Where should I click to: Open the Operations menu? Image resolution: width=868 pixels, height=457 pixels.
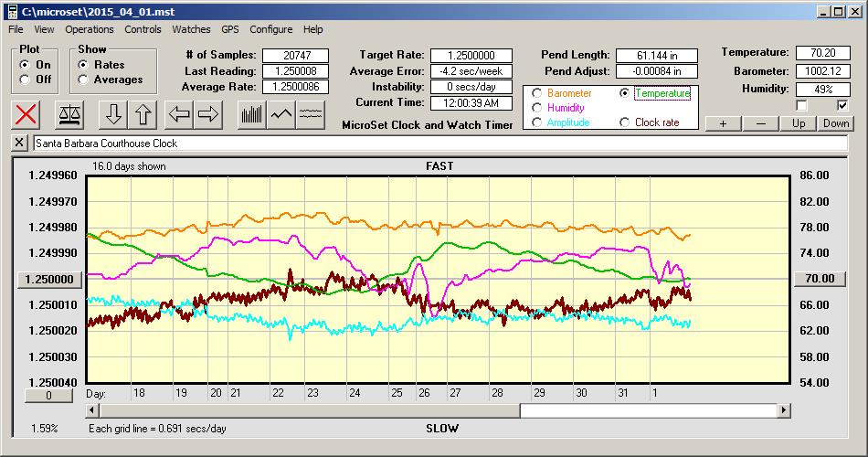[x=90, y=29]
